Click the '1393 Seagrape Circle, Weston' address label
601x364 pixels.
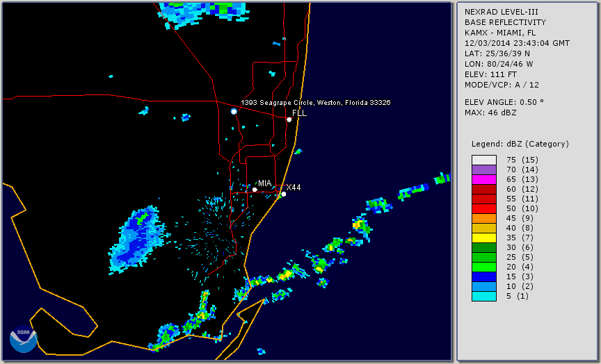(315, 103)
